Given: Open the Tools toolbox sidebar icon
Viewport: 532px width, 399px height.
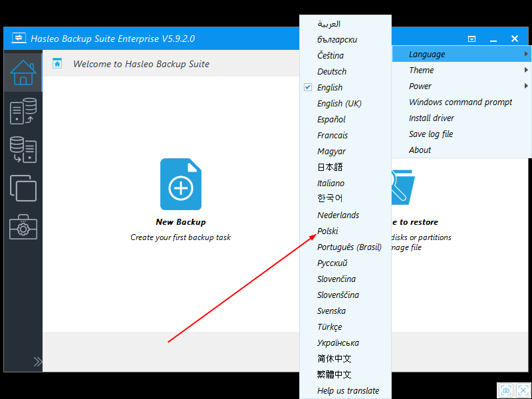Looking at the screenshot, I should 23,227.
